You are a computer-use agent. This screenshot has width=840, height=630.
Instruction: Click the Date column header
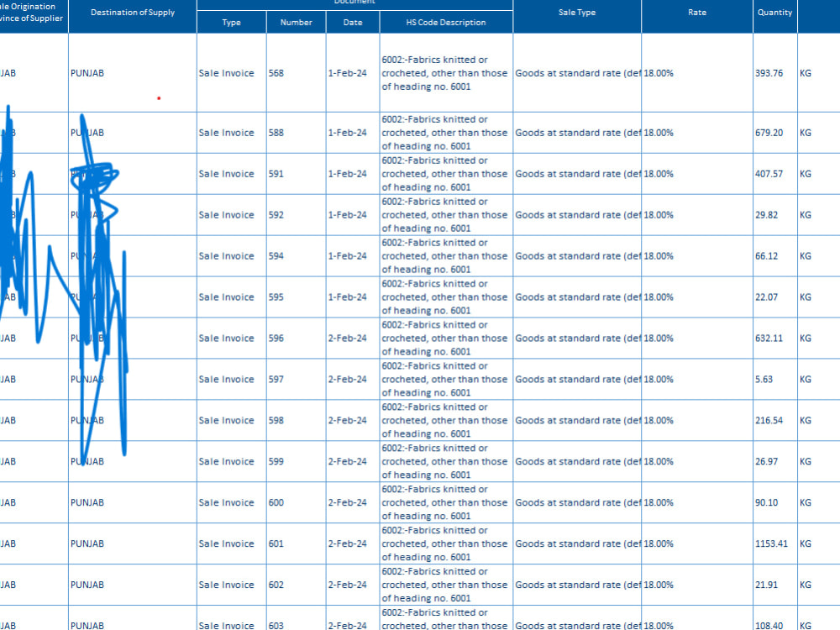(x=353, y=23)
